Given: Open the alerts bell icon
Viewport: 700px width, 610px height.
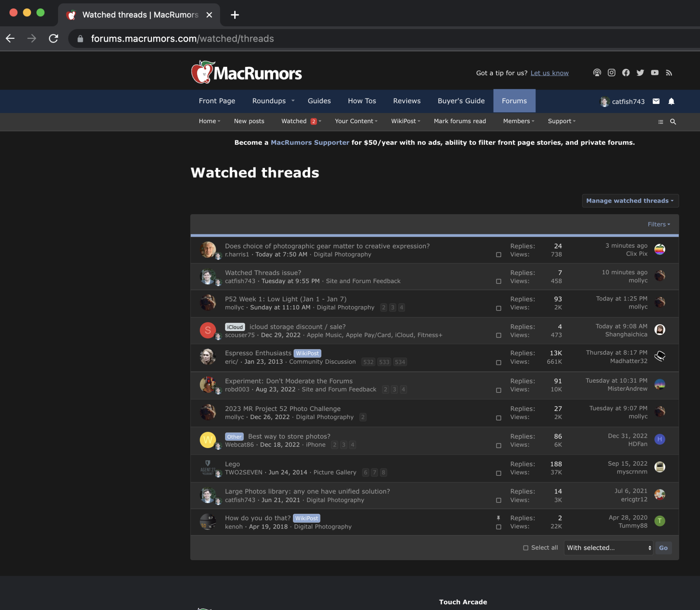Looking at the screenshot, I should (x=671, y=101).
